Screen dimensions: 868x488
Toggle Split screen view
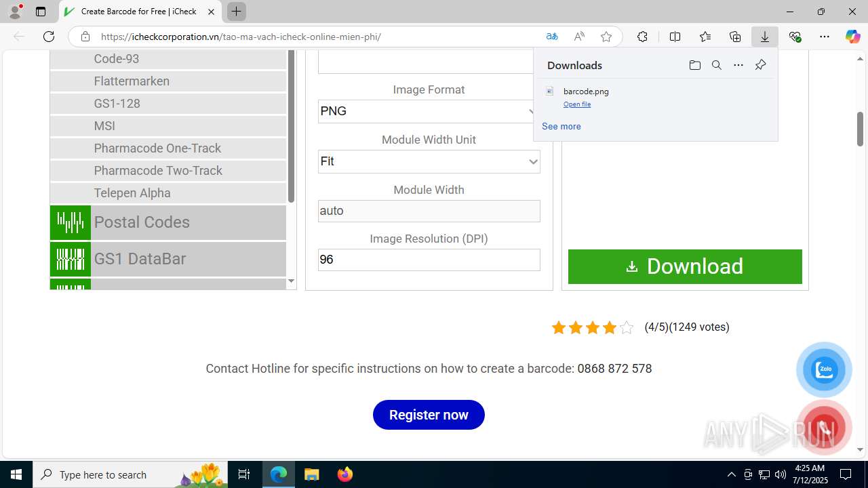(675, 37)
